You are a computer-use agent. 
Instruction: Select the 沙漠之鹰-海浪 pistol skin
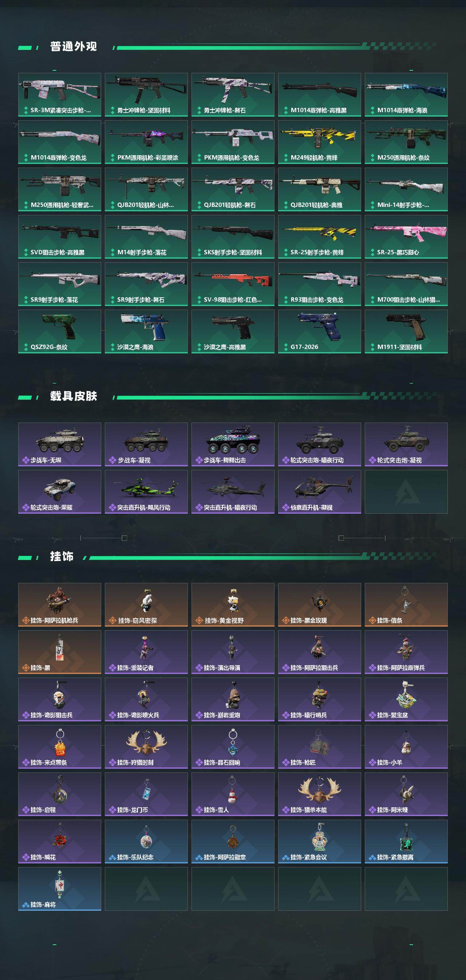coord(146,332)
